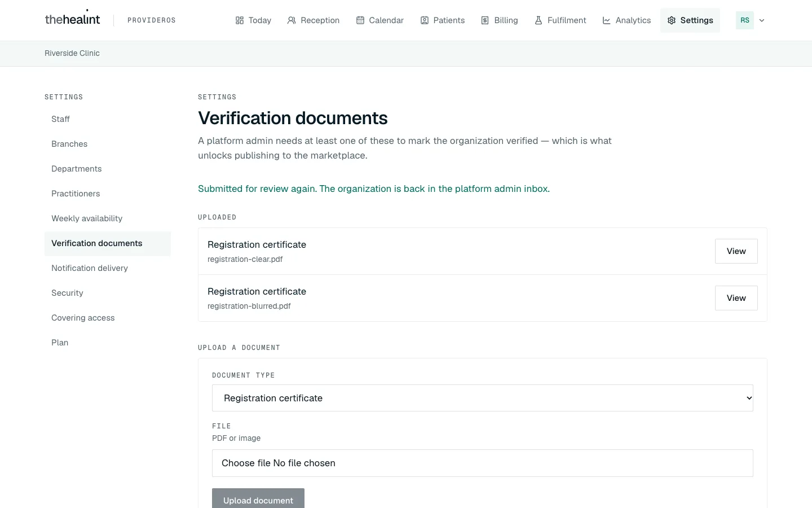812x508 pixels.
Task: Open the Fulfilment tab
Action: [561, 20]
